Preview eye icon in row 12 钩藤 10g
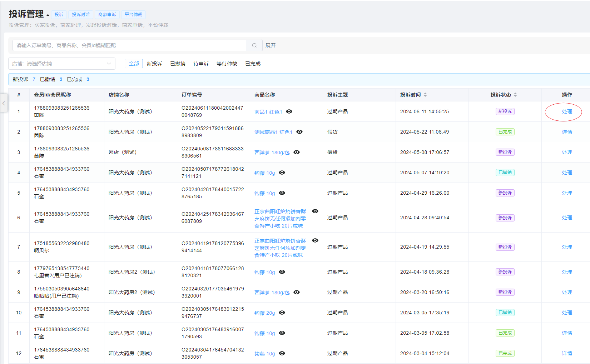 point(282,353)
